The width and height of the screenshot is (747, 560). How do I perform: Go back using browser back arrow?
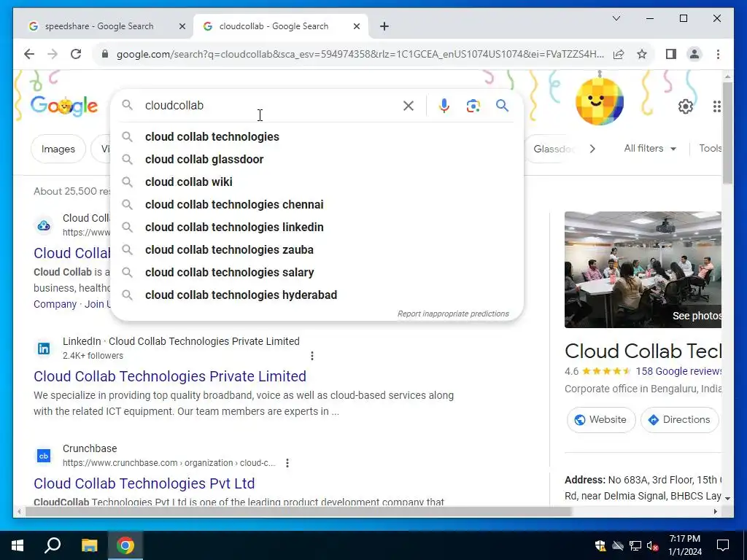click(29, 54)
